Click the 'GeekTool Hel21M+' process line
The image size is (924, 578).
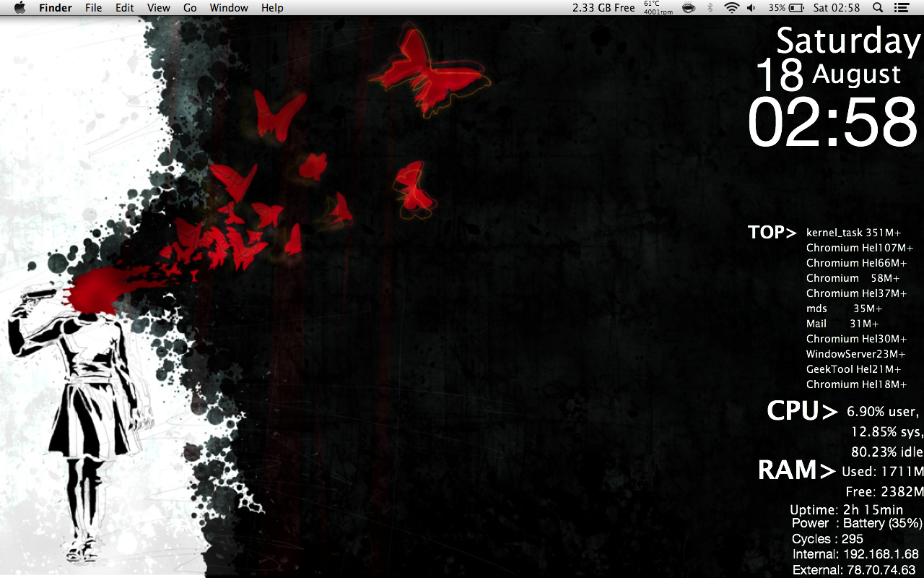(x=854, y=369)
